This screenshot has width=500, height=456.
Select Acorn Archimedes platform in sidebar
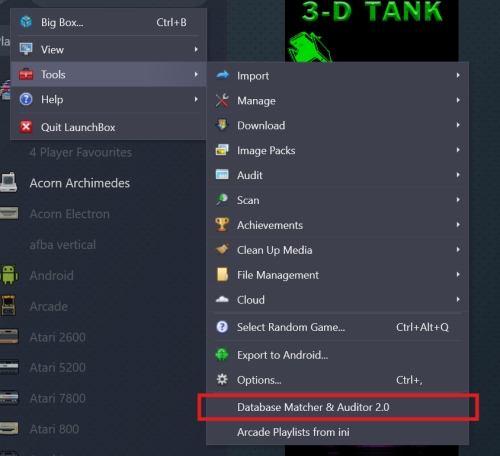(x=79, y=183)
